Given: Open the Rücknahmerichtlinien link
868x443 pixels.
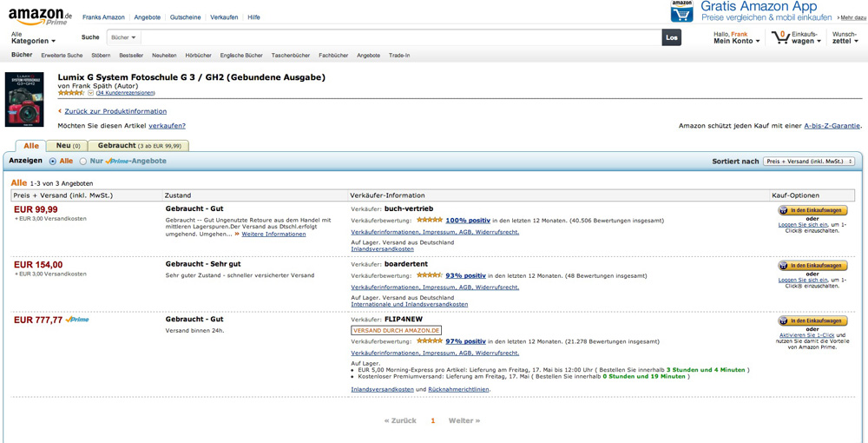Looking at the screenshot, I should click(x=459, y=389).
